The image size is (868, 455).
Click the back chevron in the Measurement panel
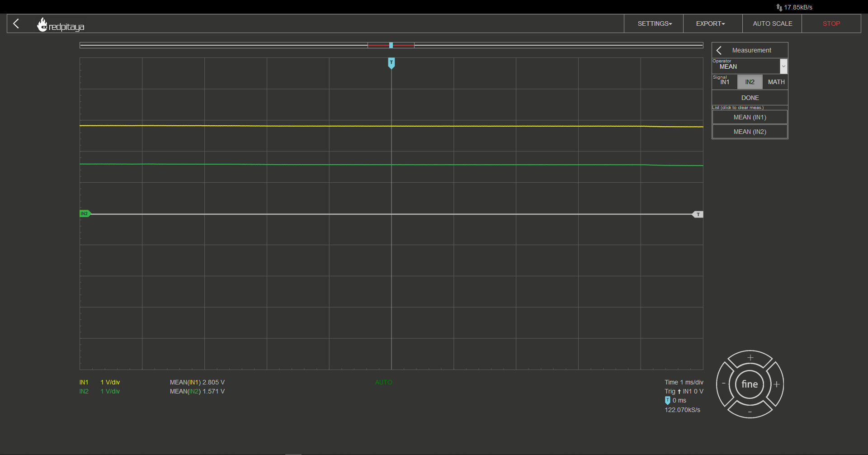(719, 50)
